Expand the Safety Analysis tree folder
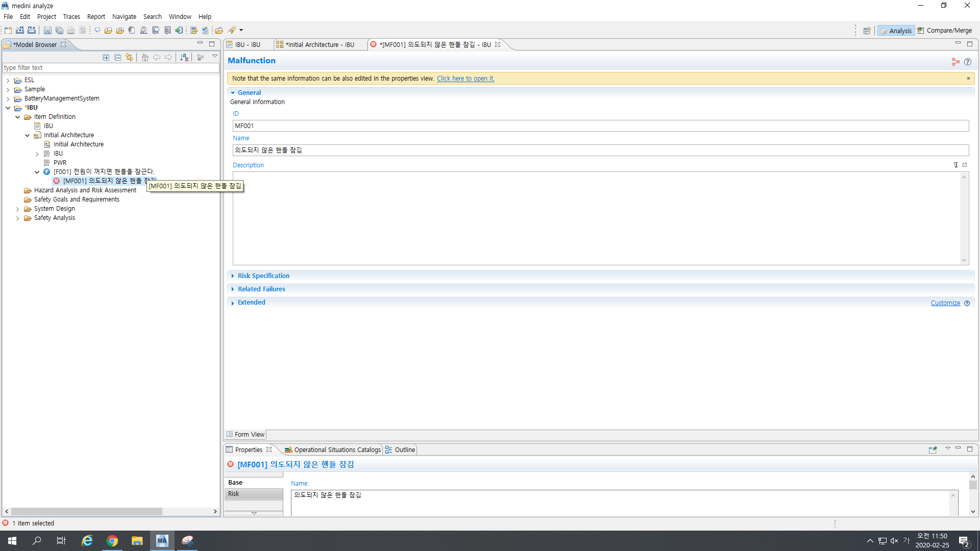980x551 pixels. pos(18,218)
